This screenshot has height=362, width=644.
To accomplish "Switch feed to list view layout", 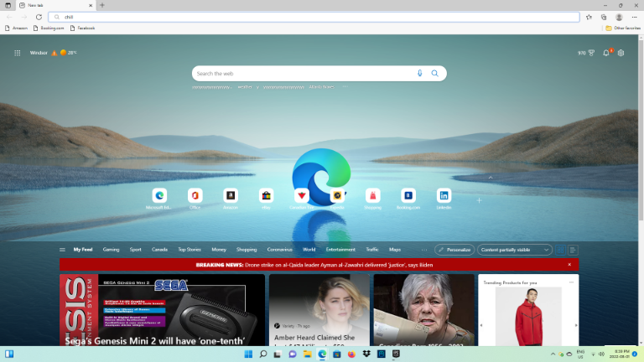I will [573, 250].
